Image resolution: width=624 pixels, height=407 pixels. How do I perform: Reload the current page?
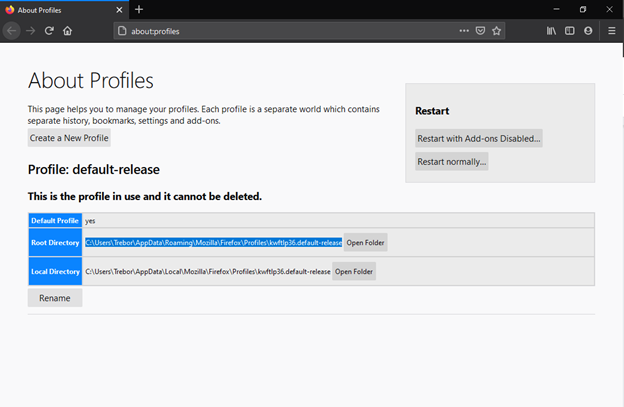(49, 31)
